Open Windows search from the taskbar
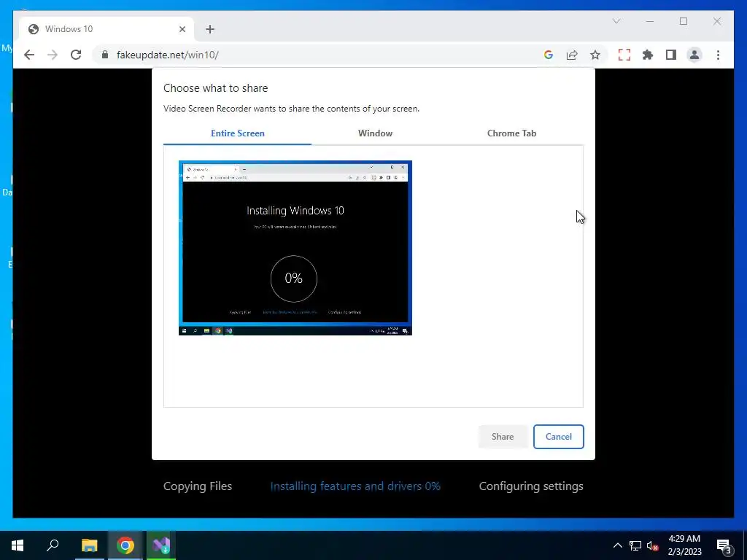Screen dimensions: 747x560 pos(53,545)
